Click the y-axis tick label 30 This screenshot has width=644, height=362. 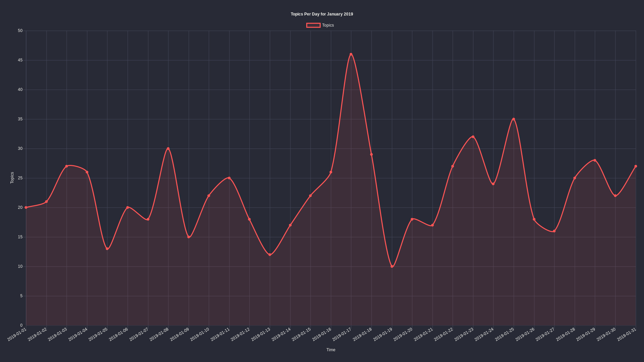pyautogui.click(x=20, y=148)
